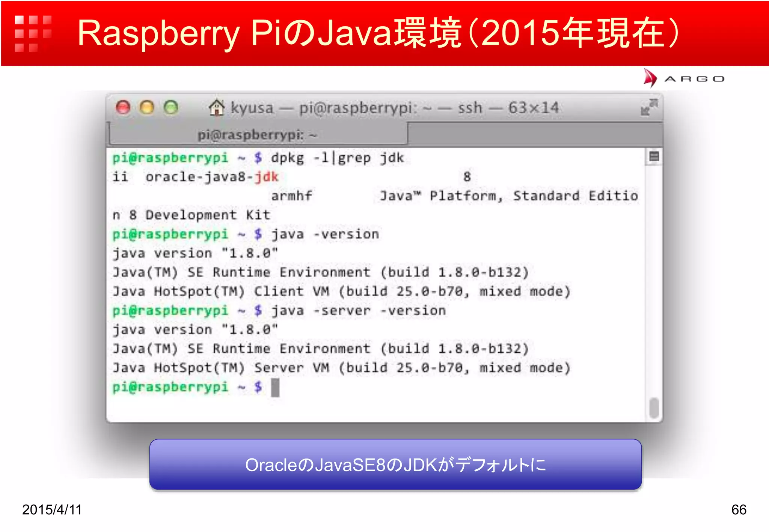Click 'n 8 Development Kit' line
The height and width of the screenshot is (532, 769).
(191, 215)
